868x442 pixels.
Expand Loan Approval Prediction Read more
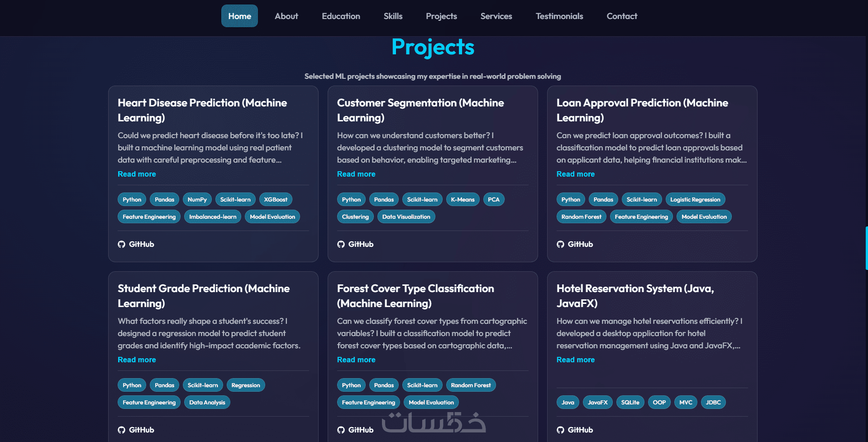tap(576, 174)
